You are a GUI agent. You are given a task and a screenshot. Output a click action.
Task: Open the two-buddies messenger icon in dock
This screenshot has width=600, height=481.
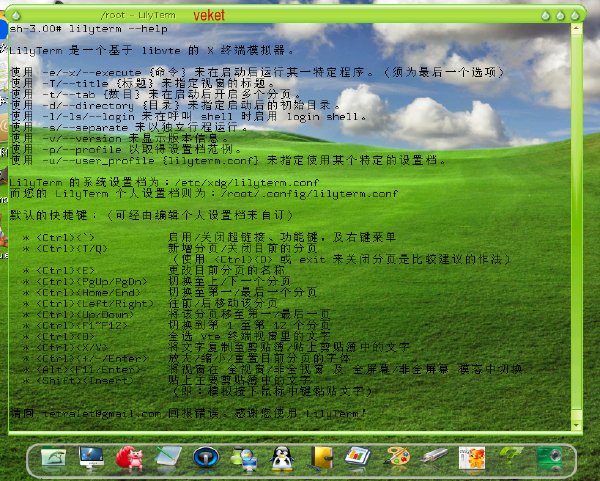tap(244, 458)
